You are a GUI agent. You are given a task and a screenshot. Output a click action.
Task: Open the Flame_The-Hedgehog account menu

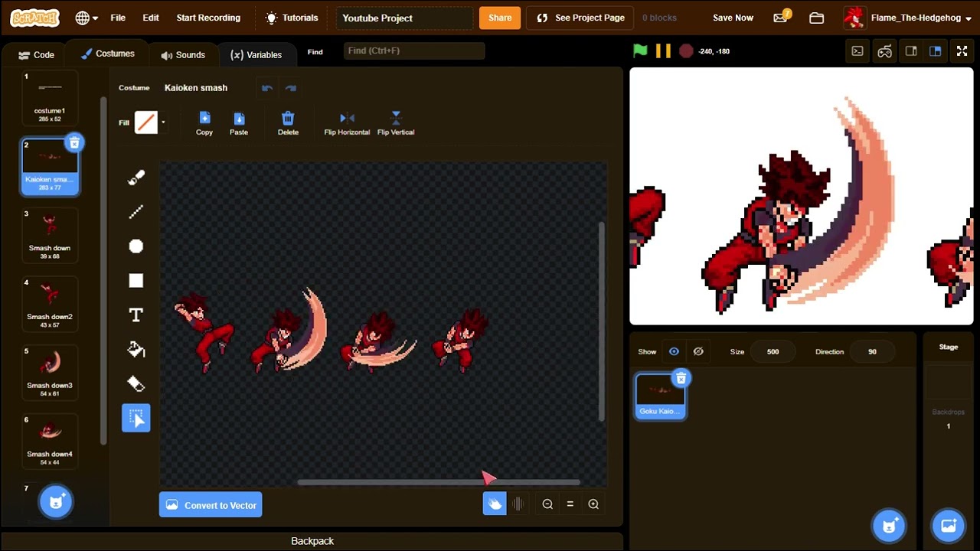tap(908, 18)
